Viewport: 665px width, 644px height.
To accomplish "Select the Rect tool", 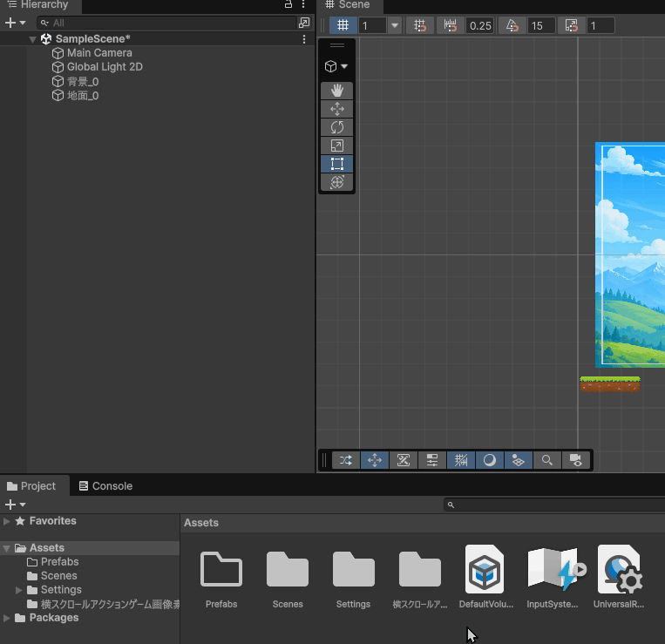I will [336, 164].
